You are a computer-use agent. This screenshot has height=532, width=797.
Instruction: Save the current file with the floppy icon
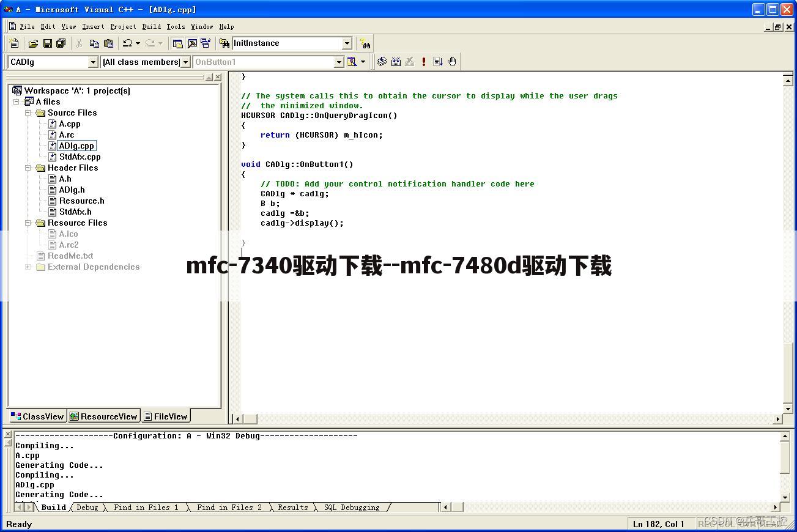click(x=47, y=43)
